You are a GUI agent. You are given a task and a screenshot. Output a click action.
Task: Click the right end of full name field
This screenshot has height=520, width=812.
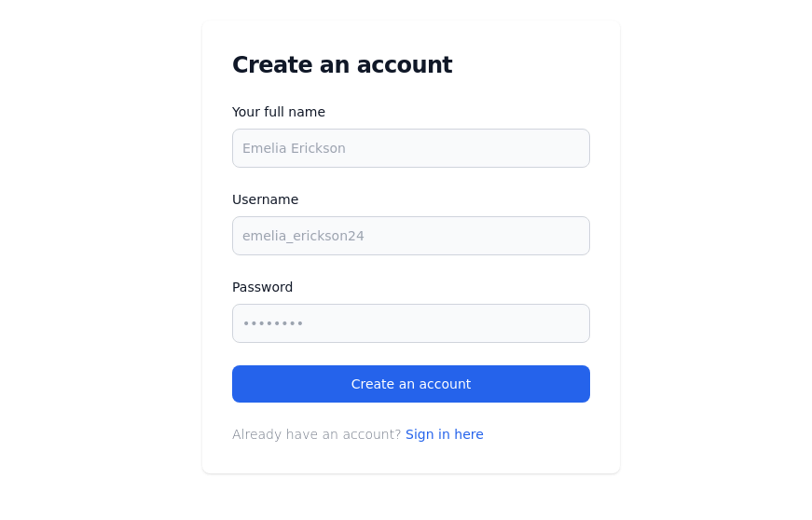click(573, 148)
